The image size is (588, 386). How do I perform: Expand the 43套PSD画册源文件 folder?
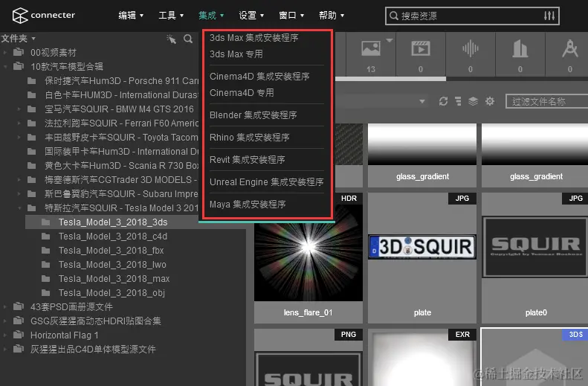coord(5,307)
